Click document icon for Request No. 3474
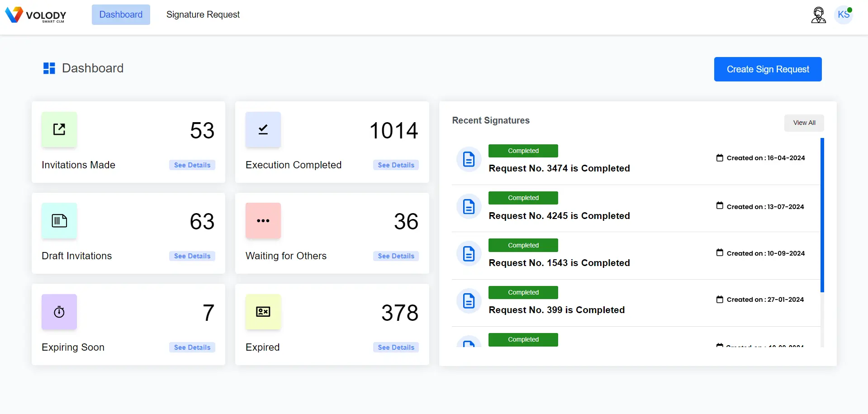The image size is (868, 414). 469,159
